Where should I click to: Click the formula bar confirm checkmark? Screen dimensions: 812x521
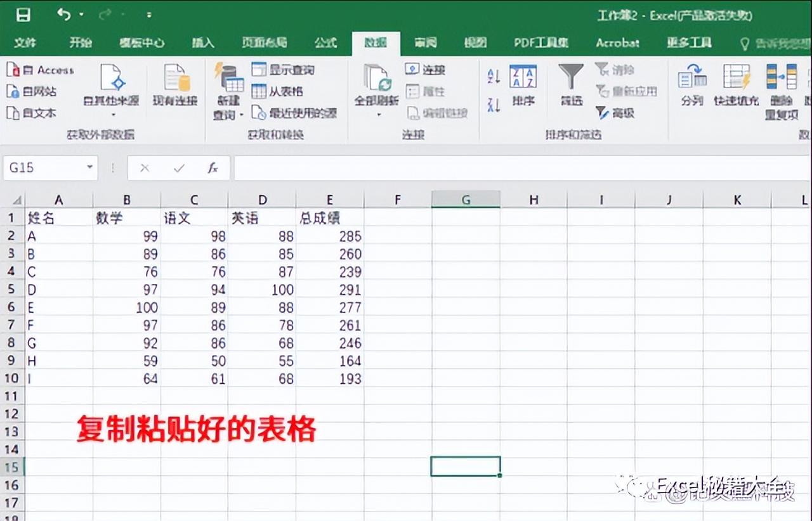(x=179, y=168)
